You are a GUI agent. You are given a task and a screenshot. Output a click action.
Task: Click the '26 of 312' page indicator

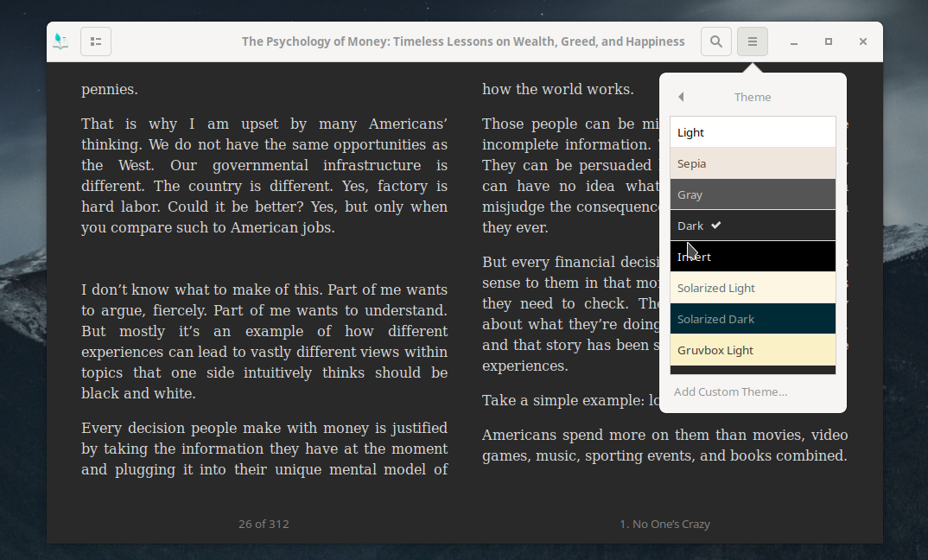tap(264, 524)
